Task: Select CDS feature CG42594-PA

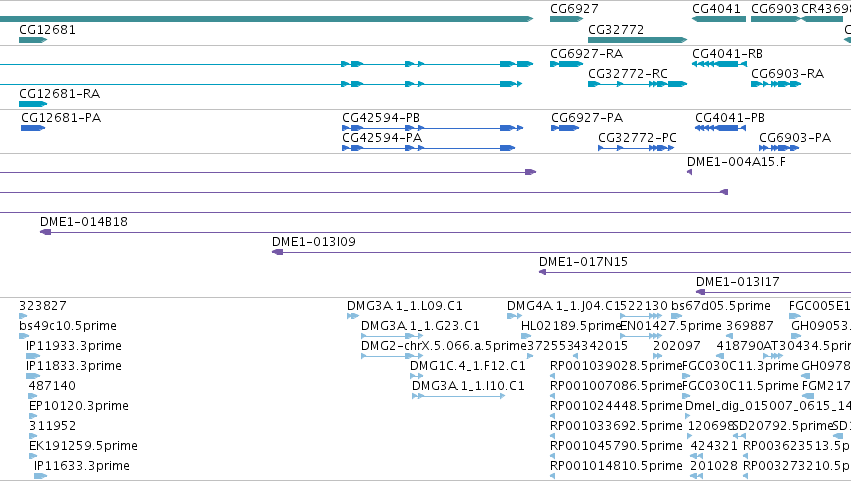Action: point(428,148)
